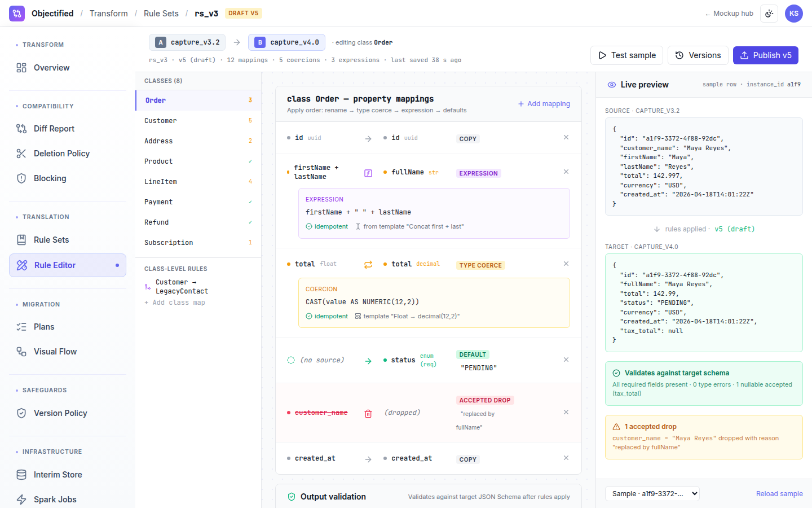Image resolution: width=812 pixels, height=508 pixels.
Task: Click the "PENDING" default value
Action: click(479, 368)
